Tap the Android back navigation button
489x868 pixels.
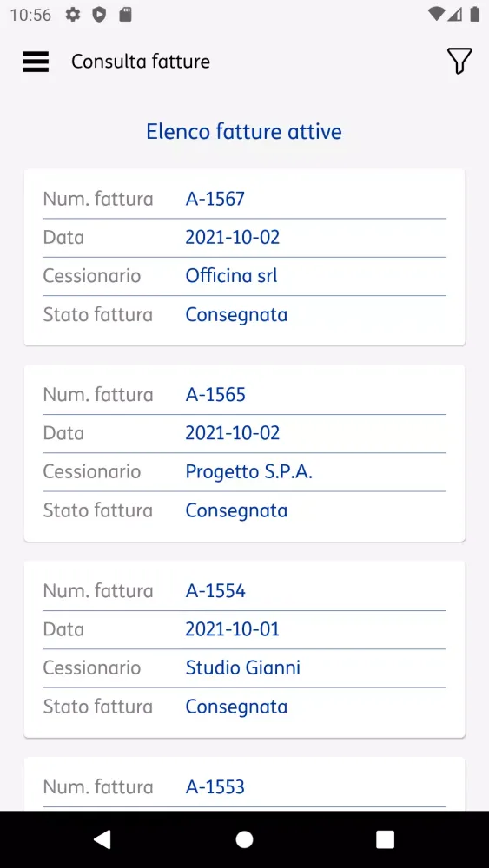tap(102, 839)
